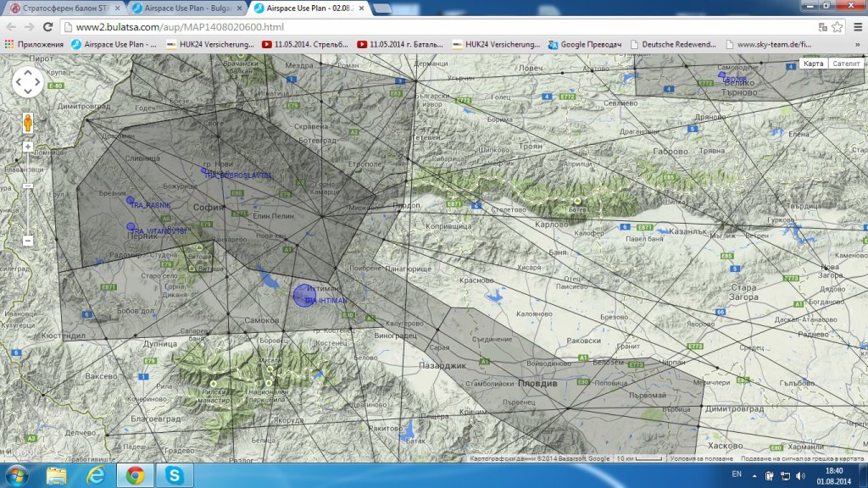Switch to the Стратосферен балон tab

coord(62,8)
